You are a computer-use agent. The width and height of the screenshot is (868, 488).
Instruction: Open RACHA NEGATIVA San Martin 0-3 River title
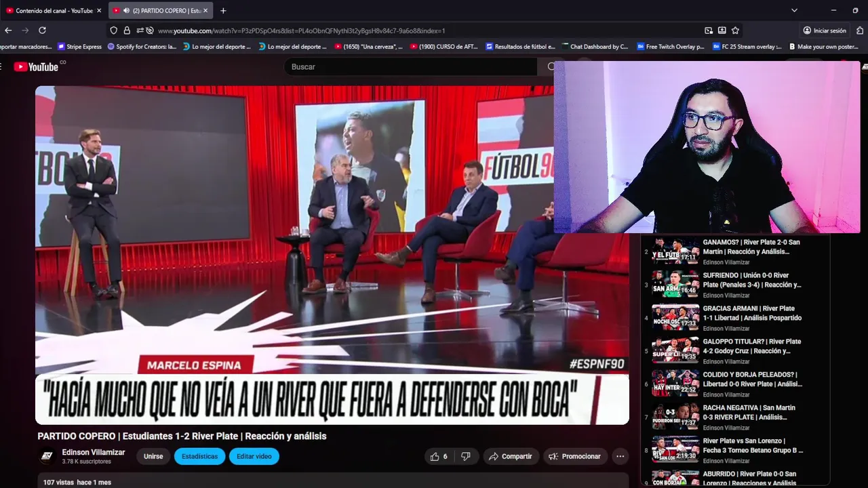(749, 413)
